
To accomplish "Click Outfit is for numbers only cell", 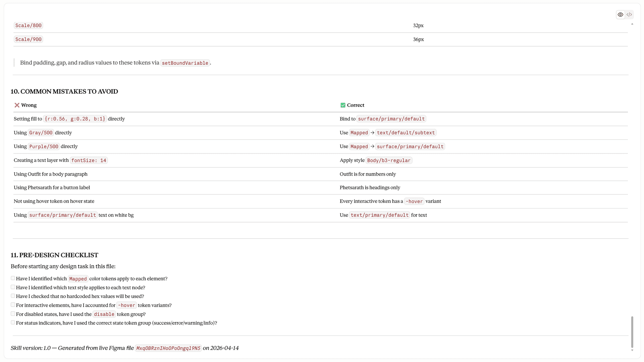I will coord(368,174).
